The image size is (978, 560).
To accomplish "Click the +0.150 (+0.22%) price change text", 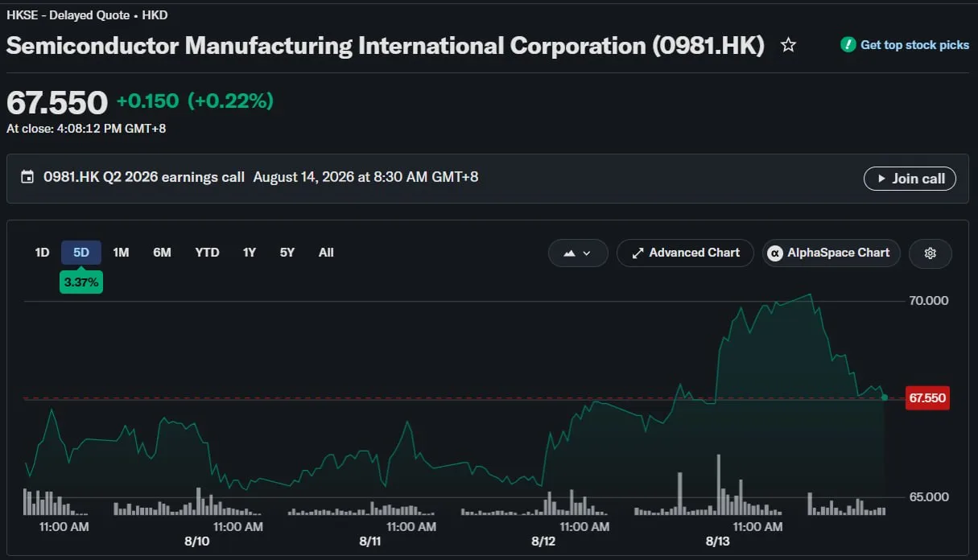I will coord(195,101).
